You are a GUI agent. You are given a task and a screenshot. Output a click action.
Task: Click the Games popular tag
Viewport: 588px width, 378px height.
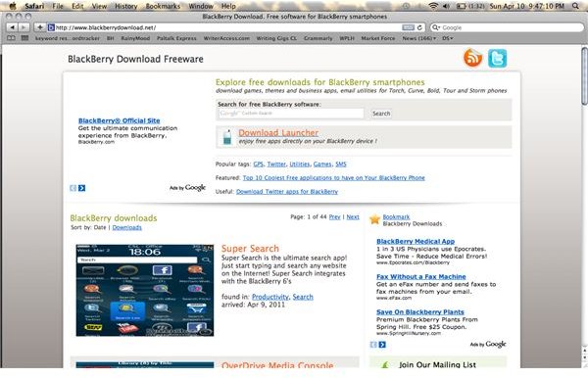322,165
